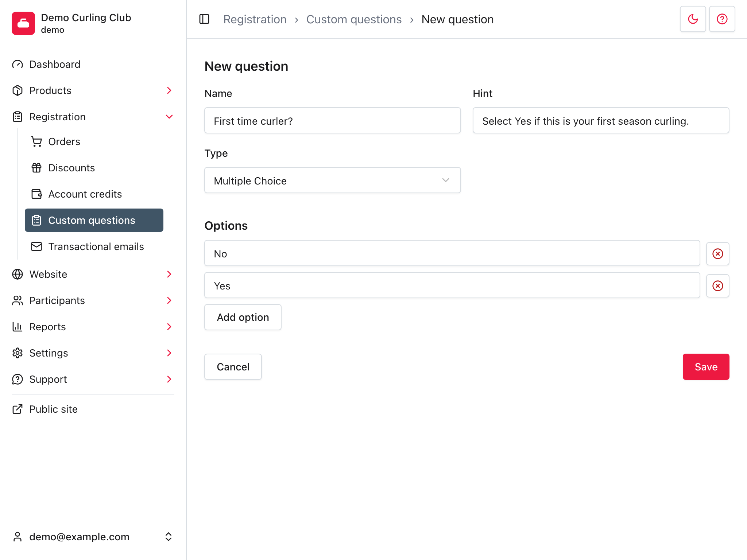Open the demo@example.com account switcher
This screenshot has width=747, height=560.
point(93,537)
